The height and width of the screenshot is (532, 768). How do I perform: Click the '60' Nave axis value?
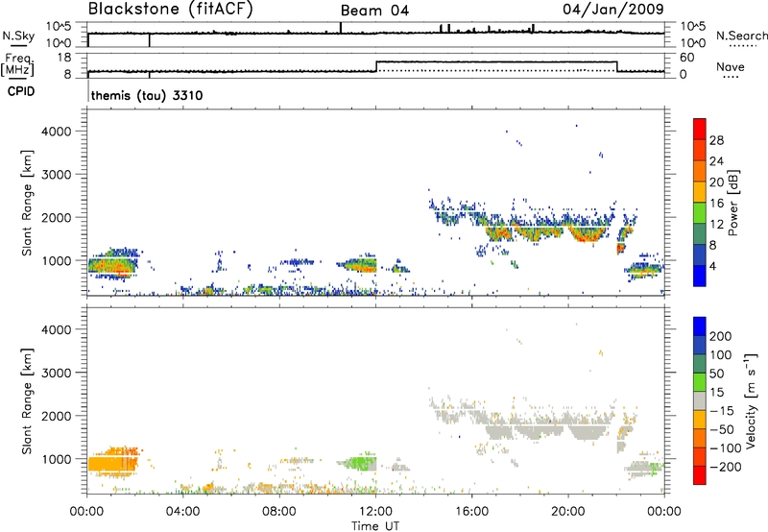pyautogui.click(x=686, y=58)
